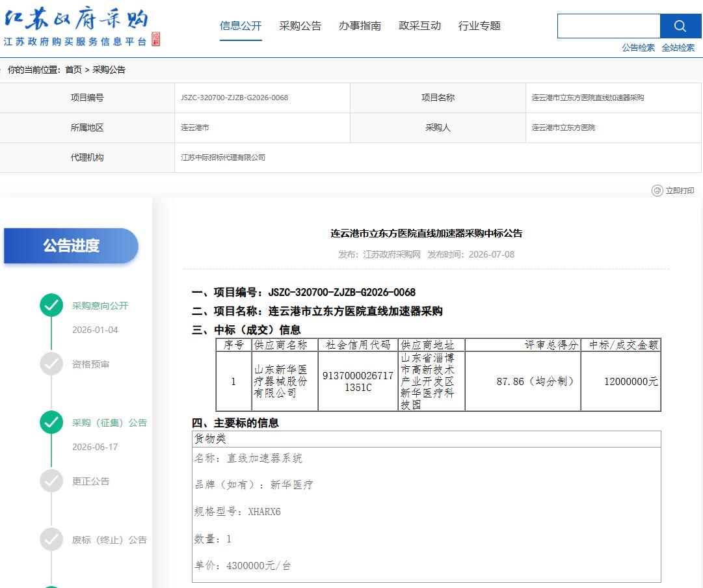Viewport: 703px width, 588px height.
Task: Click the 项目编号 label cell
Action: coord(87,98)
